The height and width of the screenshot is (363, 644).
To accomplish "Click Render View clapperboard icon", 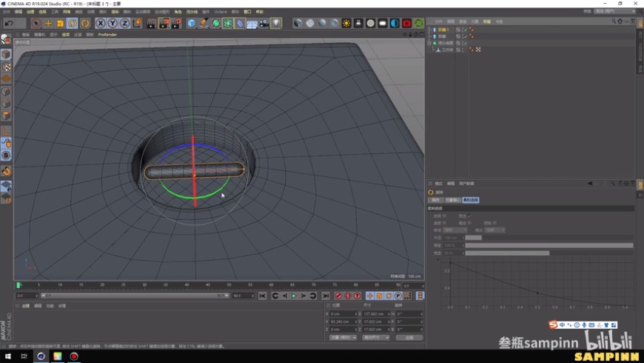I will 151,24.
